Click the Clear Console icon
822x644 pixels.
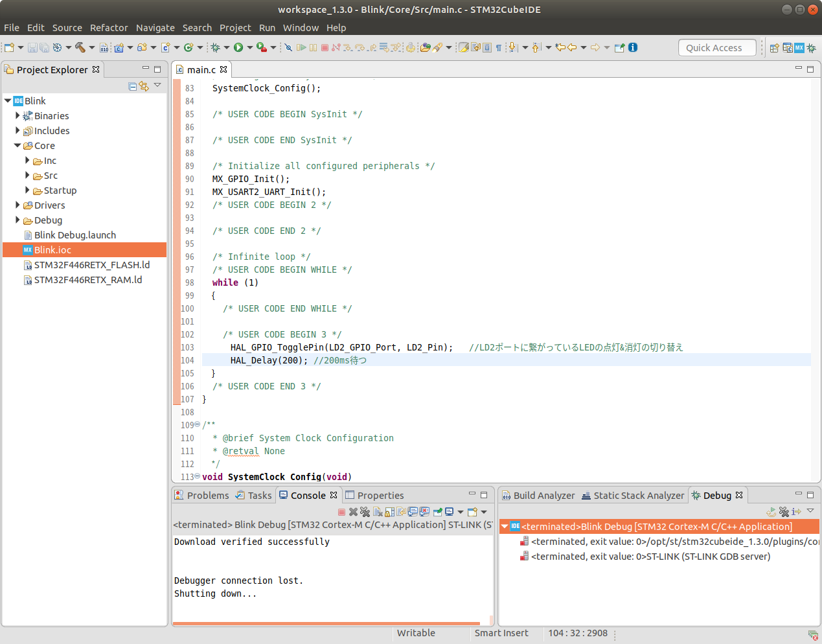(378, 512)
